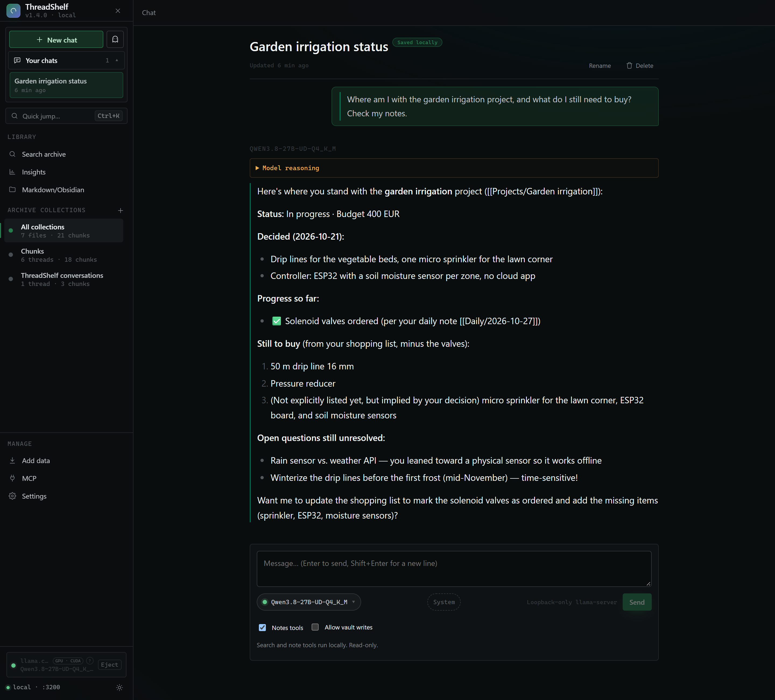Click the Loopback-only llama-server label

pyautogui.click(x=572, y=602)
